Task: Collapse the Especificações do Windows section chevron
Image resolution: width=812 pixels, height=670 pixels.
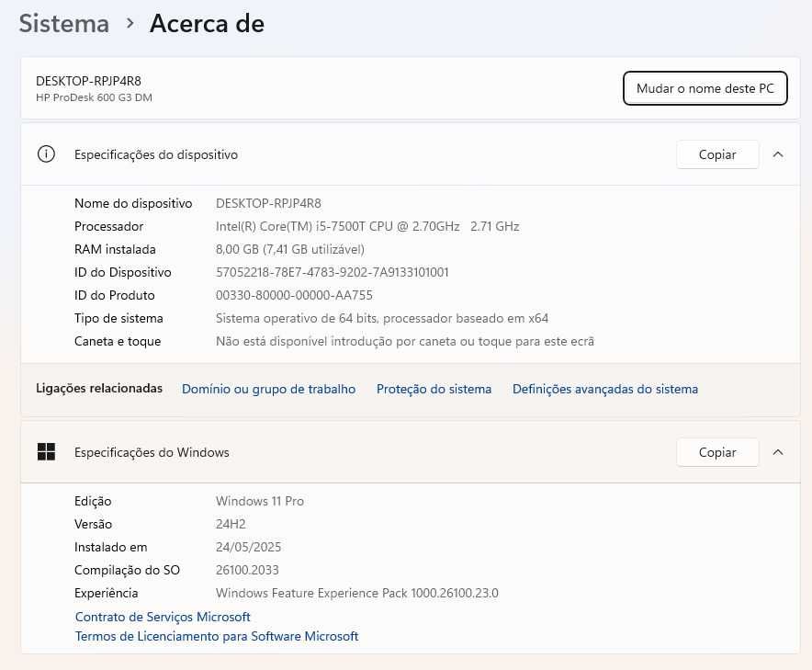Action: tap(778, 452)
